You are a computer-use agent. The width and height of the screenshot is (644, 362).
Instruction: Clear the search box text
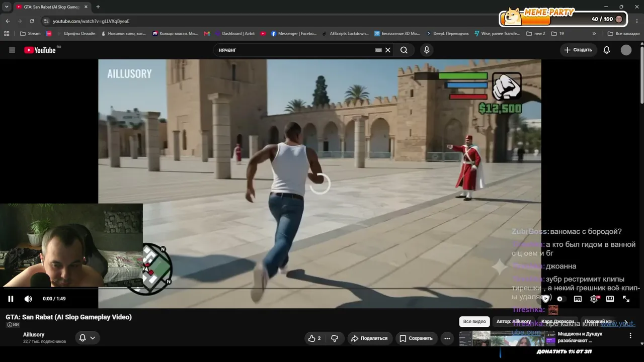(x=388, y=50)
